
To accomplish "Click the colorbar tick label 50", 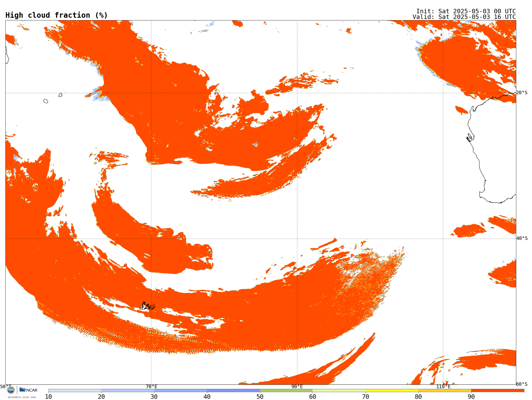I will (x=260, y=397).
